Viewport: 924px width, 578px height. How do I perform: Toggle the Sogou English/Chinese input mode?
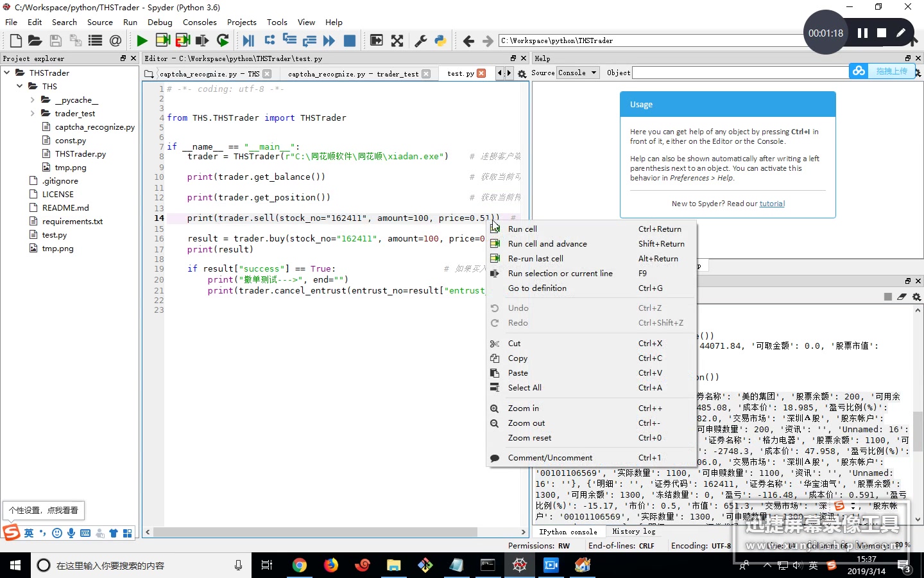click(29, 533)
